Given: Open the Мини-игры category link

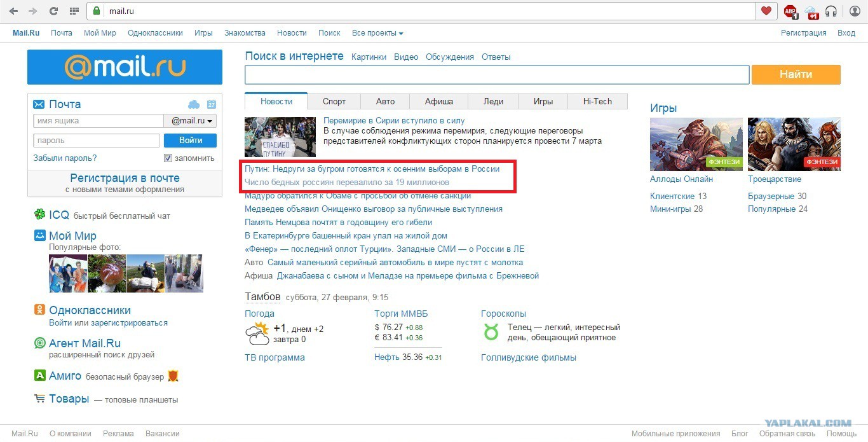Looking at the screenshot, I should pos(670,209).
